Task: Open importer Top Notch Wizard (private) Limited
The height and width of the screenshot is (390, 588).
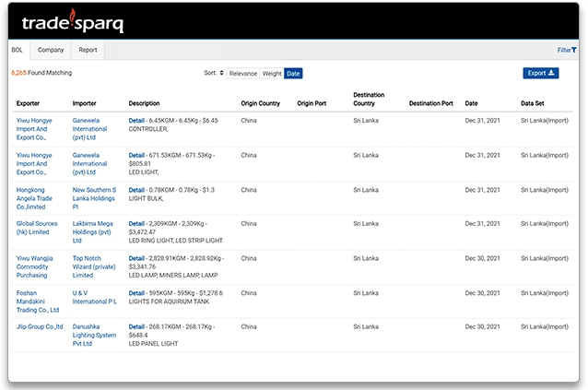Action: tap(94, 266)
